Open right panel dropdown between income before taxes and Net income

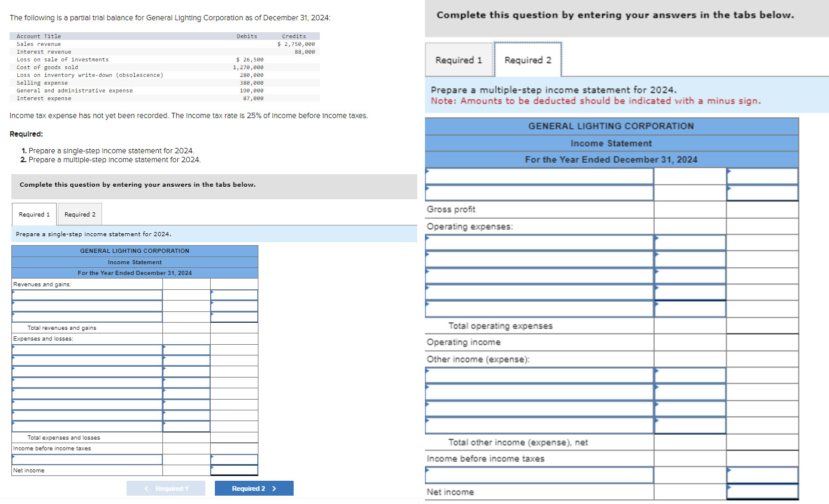click(x=540, y=475)
